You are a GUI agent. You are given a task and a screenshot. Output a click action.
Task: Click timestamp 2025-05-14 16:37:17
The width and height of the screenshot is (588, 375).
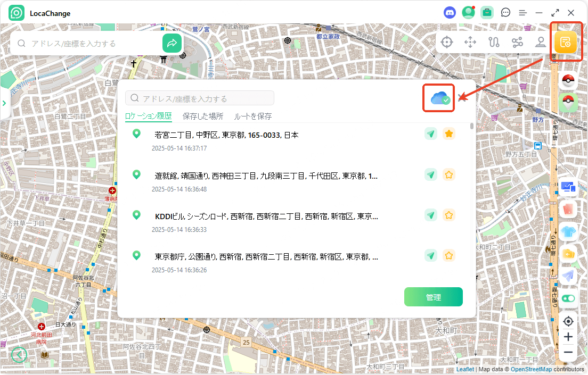point(179,148)
